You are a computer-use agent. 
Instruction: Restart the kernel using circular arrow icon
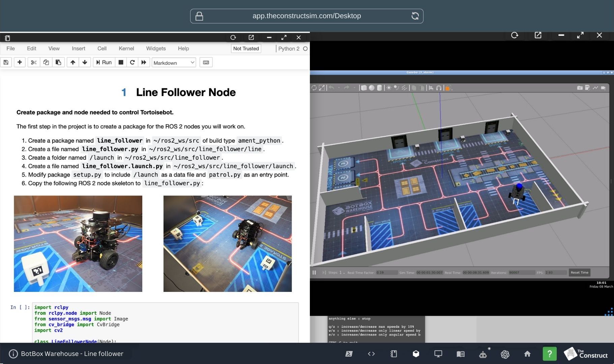click(132, 62)
